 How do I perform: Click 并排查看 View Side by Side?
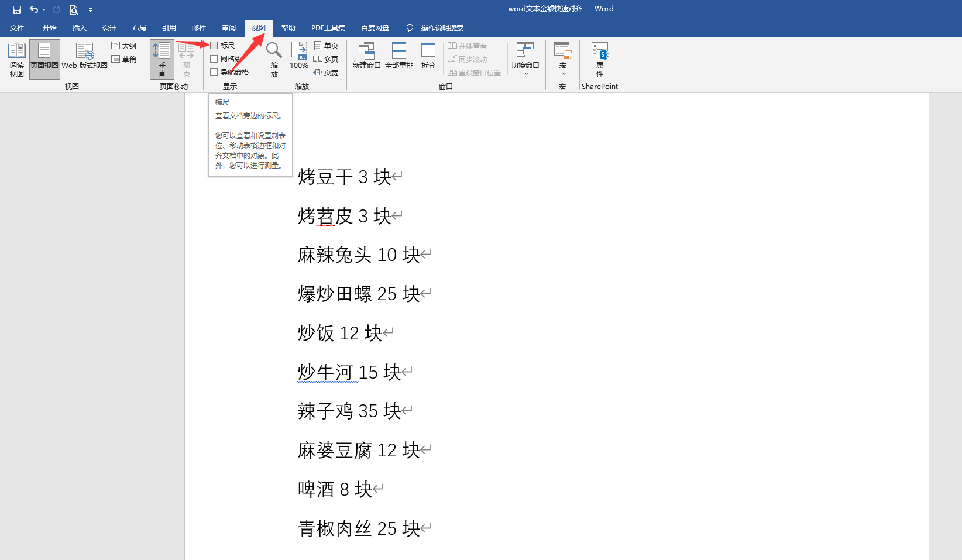coord(467,46)
